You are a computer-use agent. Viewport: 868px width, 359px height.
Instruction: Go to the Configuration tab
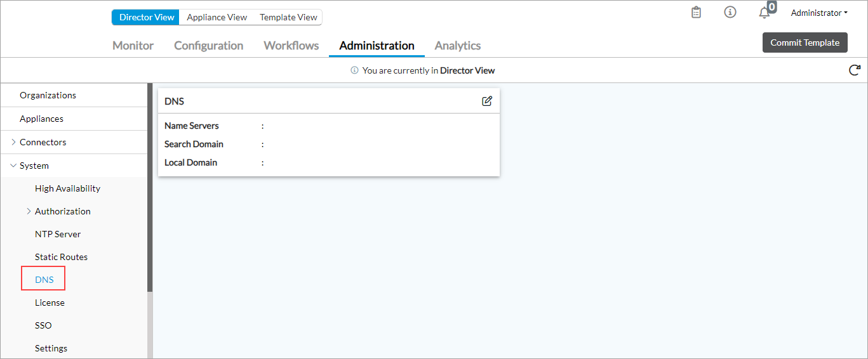tap(208, 46)
